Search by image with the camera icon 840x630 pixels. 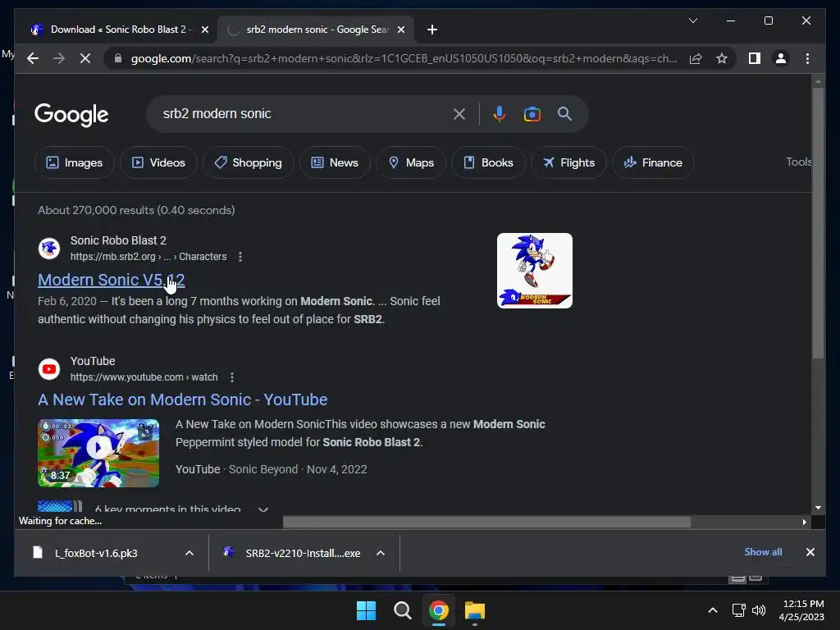532,114
